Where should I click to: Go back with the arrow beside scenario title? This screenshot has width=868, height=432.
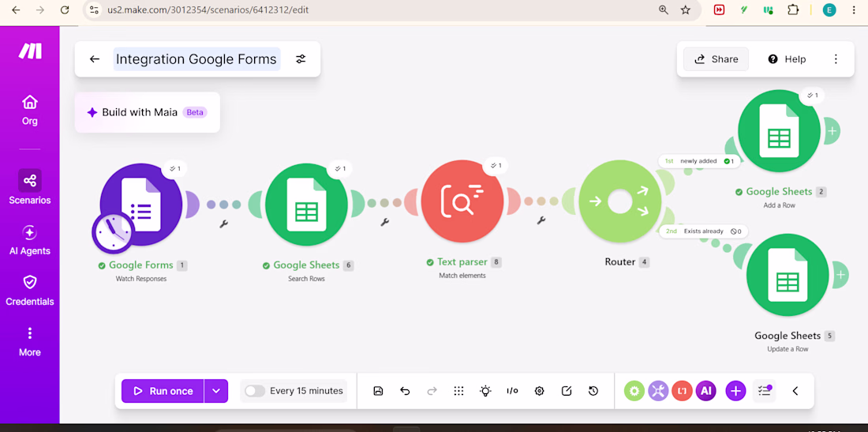(x=95, y=59)
